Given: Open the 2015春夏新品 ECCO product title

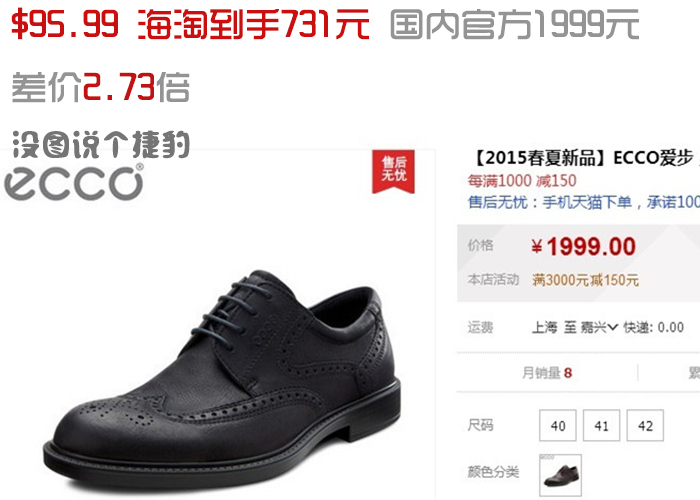Looking at the screenshot, I should (x=584, y=158).
